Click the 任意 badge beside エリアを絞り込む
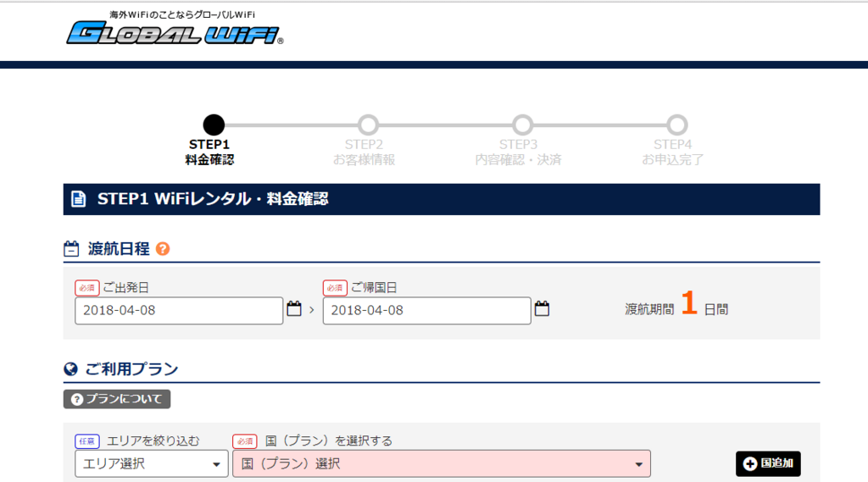This screenshot has width=868, height=482. 87,441
